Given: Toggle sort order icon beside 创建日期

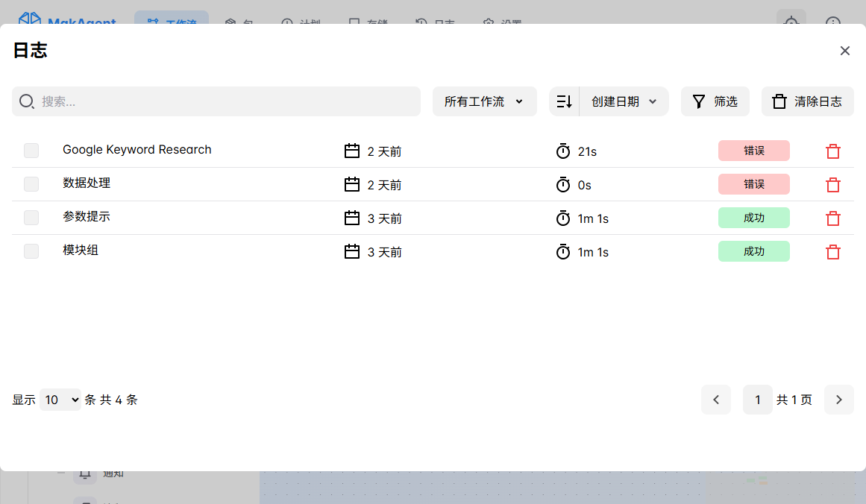Looking at the screenshot, I should pos(564,101).
